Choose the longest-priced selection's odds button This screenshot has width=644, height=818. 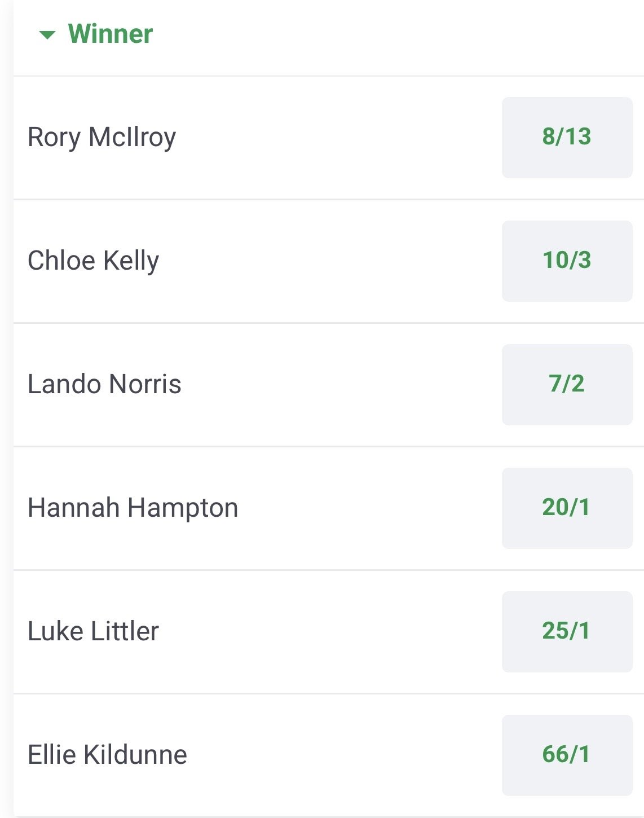pos(567,755)
